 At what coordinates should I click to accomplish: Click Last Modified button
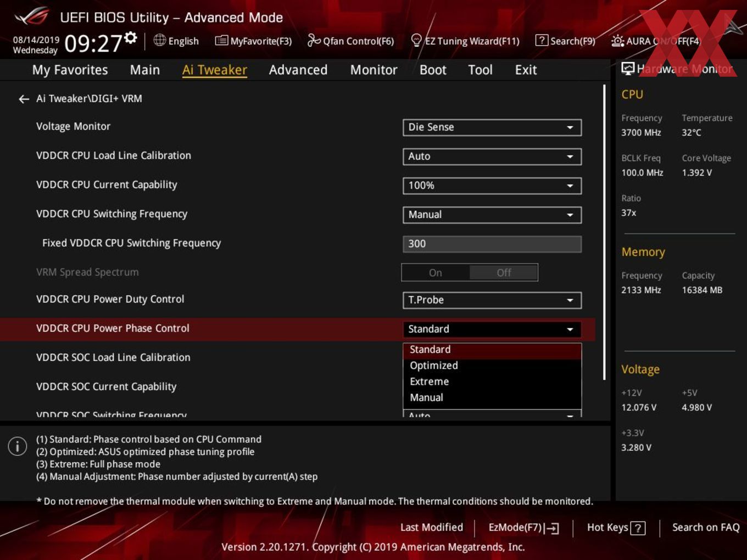pyautogui.click(x=432, y=527)
